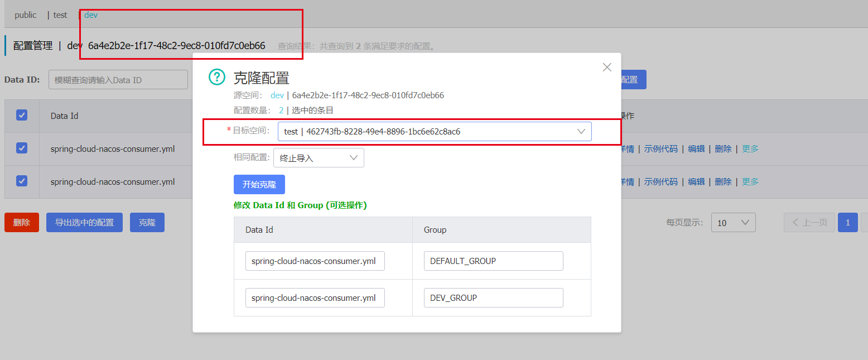Click the dev source namespace link in dialog

[277, 95]
